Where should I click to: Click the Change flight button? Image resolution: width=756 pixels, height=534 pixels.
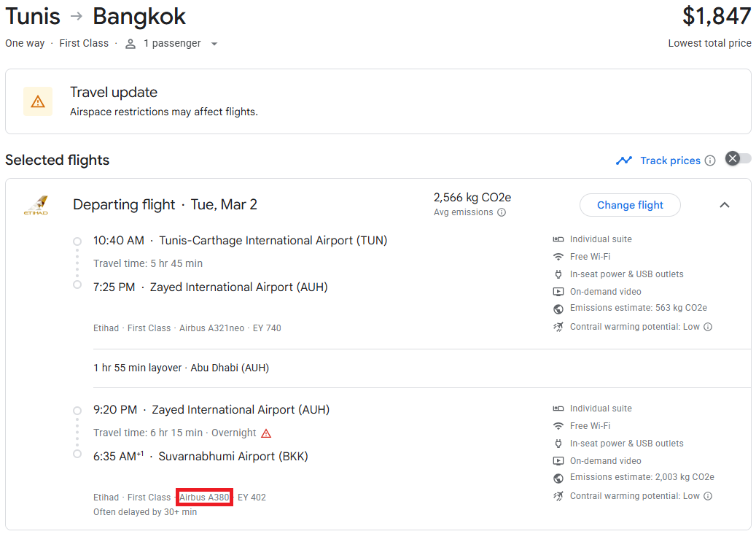(630, 205)
